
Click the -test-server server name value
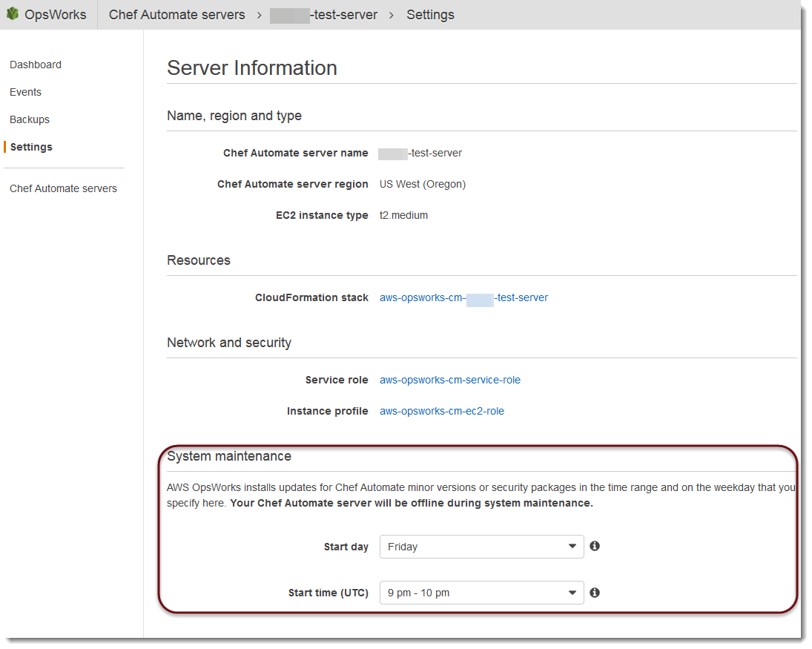[420, 154]
